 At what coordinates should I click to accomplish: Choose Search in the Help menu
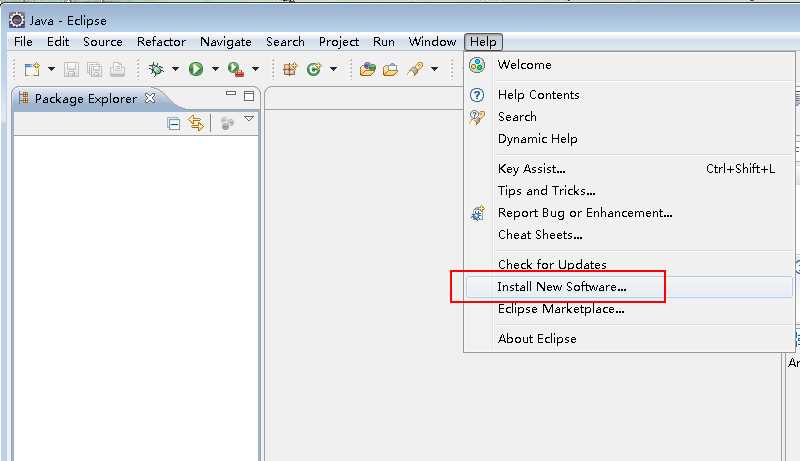[629, 117]
